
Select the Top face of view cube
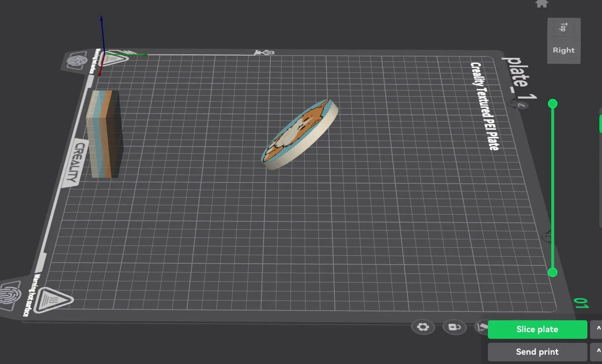click(564, 27)
